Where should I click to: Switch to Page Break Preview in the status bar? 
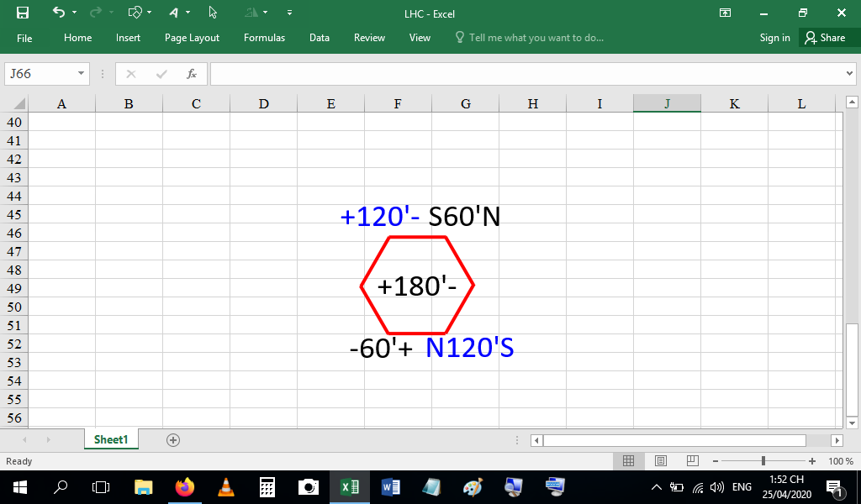(692, 461)
